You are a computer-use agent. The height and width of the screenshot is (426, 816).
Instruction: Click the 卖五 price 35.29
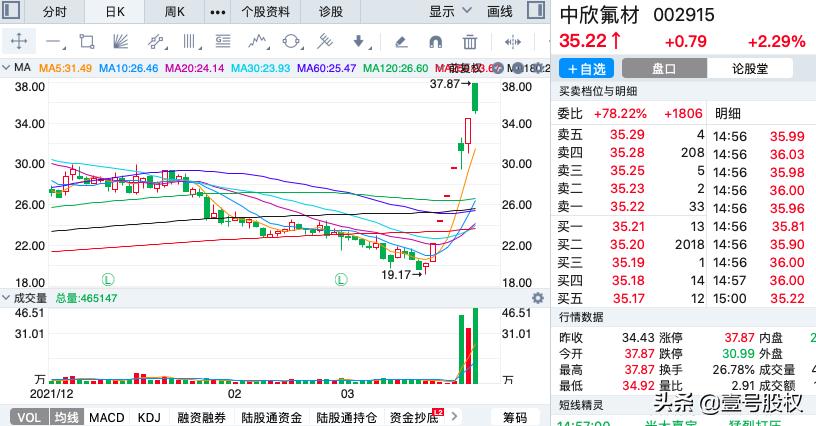(627, 135)
